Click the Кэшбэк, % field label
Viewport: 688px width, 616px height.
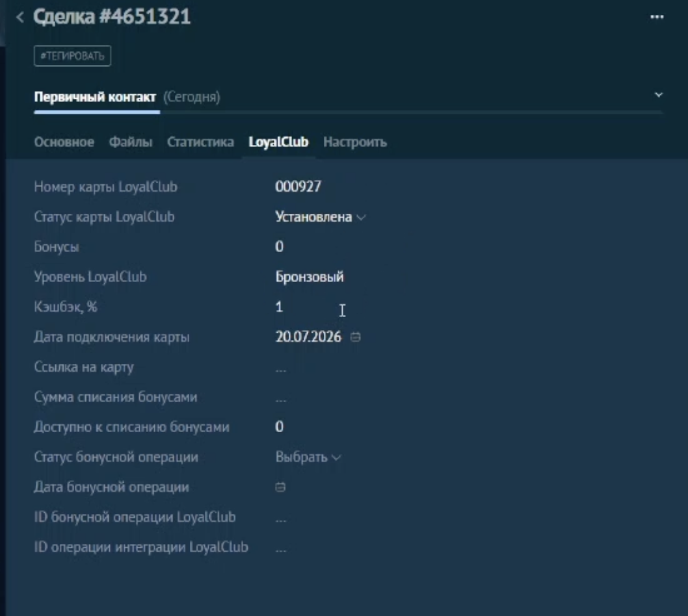(66, 307)
